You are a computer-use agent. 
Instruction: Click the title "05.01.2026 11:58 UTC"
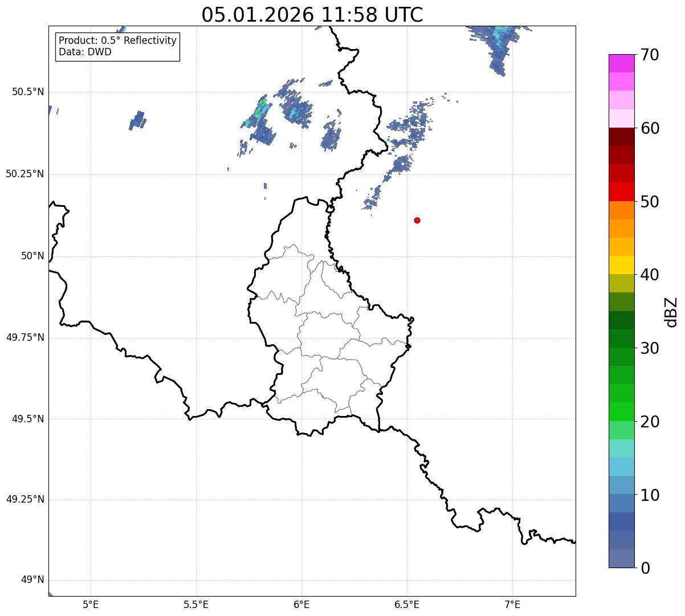312,15
